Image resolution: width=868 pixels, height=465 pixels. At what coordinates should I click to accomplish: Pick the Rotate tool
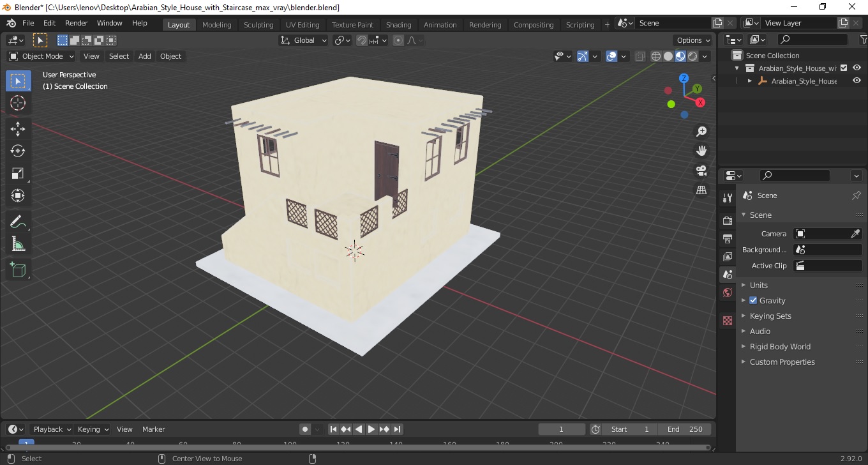coord(18,151)
